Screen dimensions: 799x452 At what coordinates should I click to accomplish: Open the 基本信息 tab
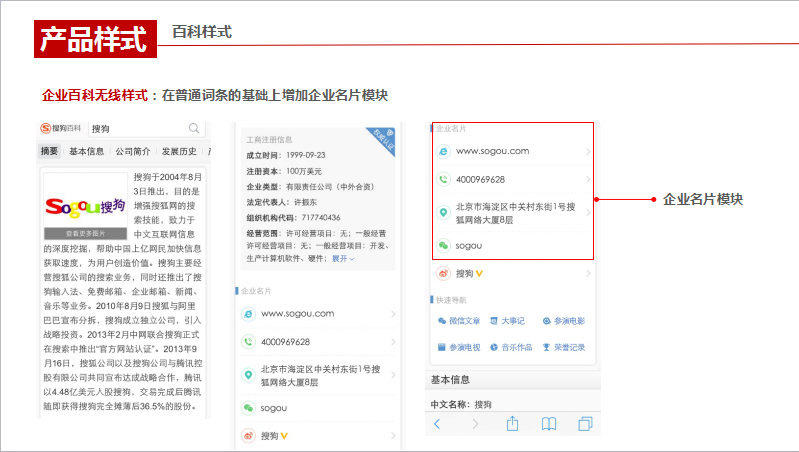(x=86, y=151)
